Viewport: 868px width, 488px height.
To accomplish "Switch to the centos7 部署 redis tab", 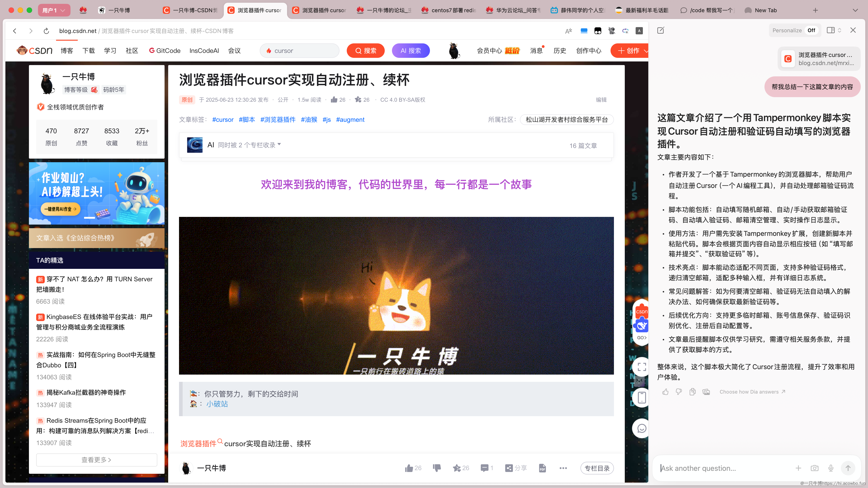I will click(448, 10).
